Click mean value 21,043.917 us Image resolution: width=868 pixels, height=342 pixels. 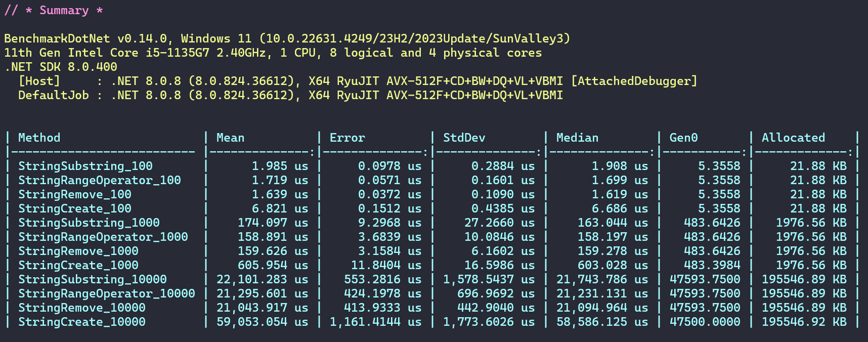[x=263, y=308]
